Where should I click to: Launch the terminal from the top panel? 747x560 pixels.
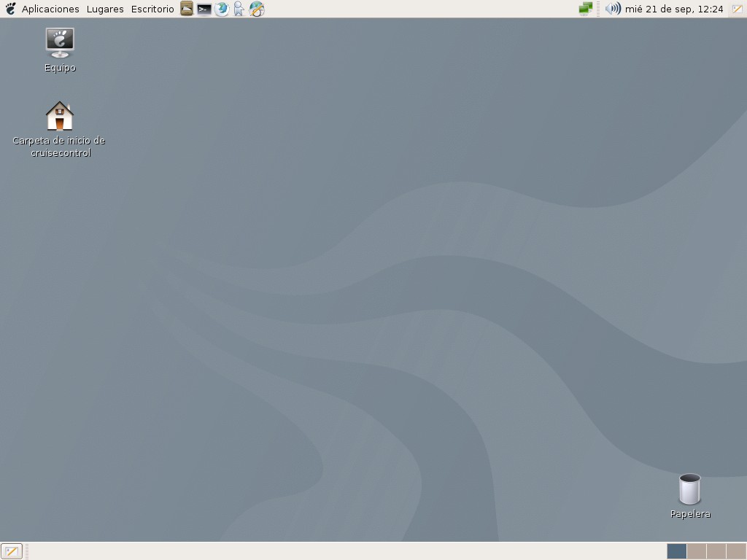pyautogui.click(x=204, y=9)
